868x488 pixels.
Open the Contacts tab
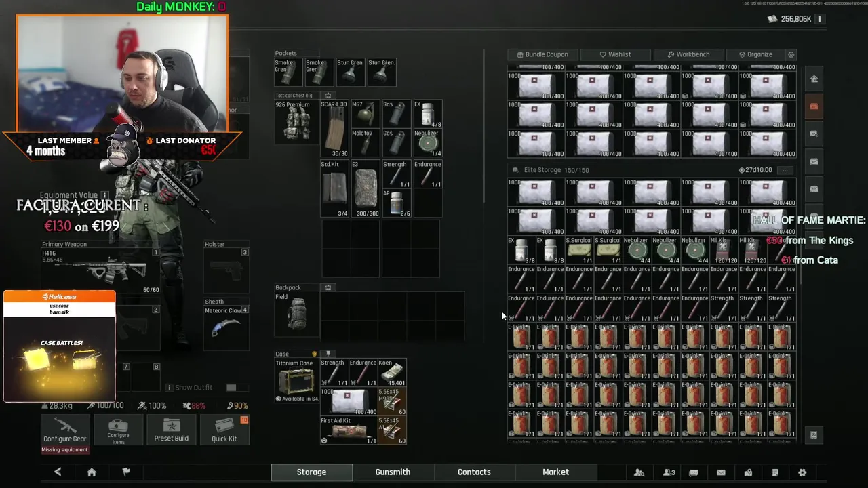pos(474,472)
